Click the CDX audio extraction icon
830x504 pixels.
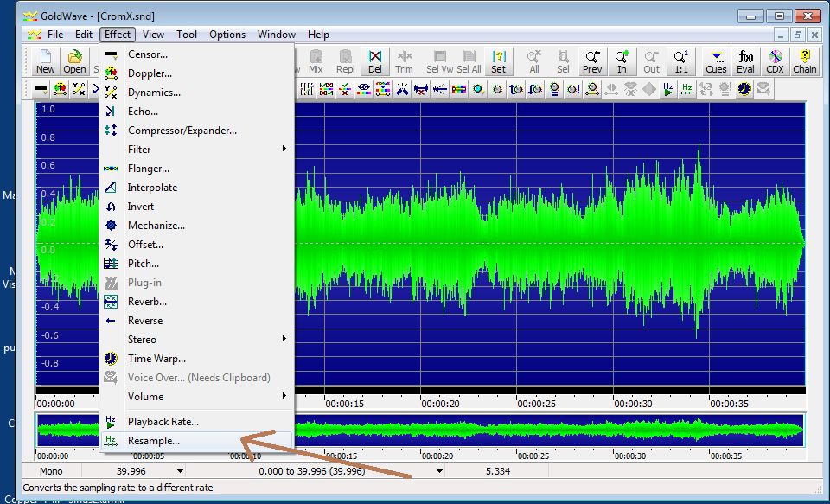click(775, 61)
